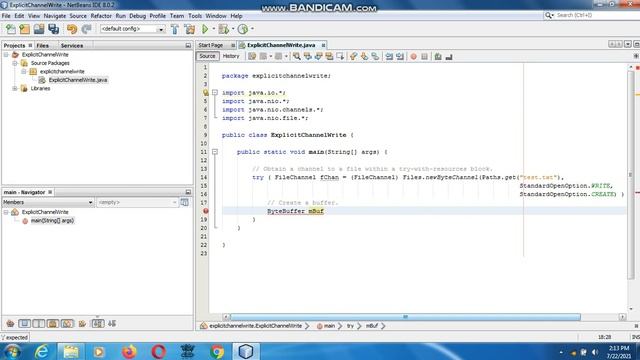The image size is (640, 360).
Task: Collapse the main method fold on line 11
Action: click(215, 152)
